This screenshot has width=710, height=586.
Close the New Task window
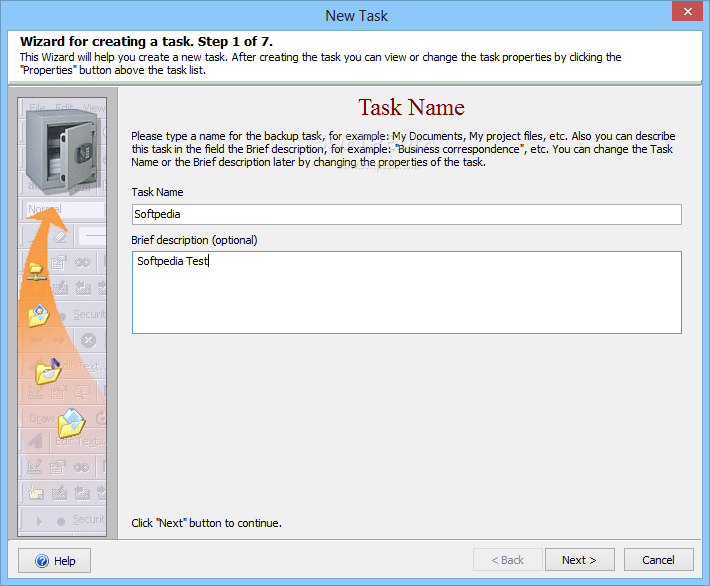687,11
